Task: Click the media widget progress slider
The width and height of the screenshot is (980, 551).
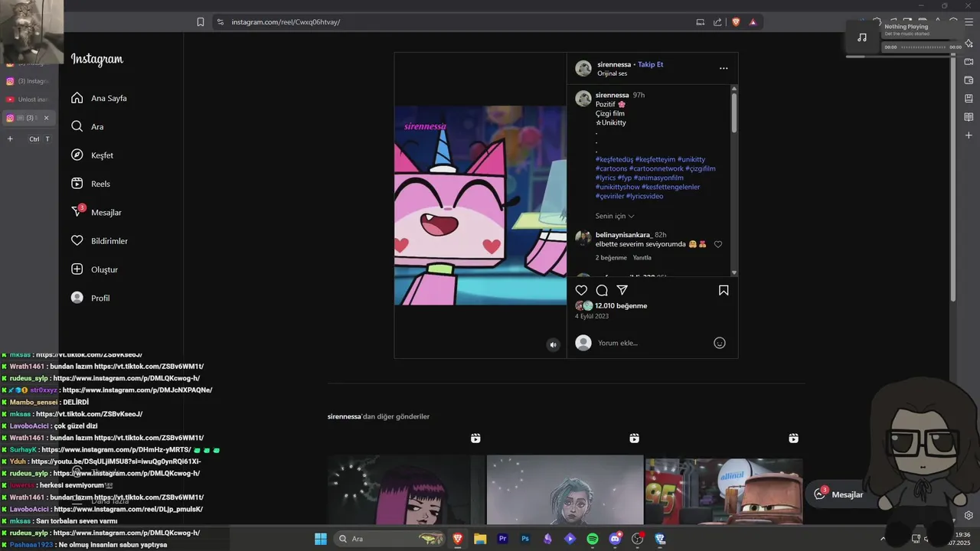Action: (x=923, y=47)
